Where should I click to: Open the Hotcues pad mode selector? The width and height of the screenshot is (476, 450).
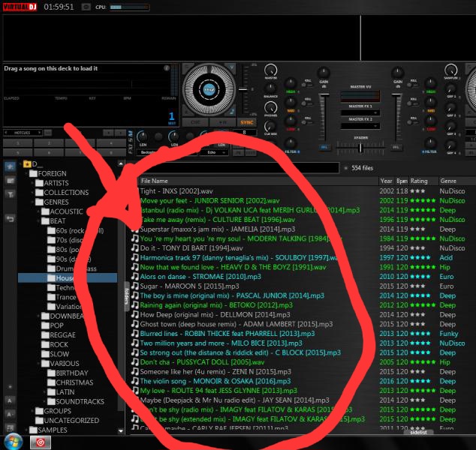coord(23,133)
